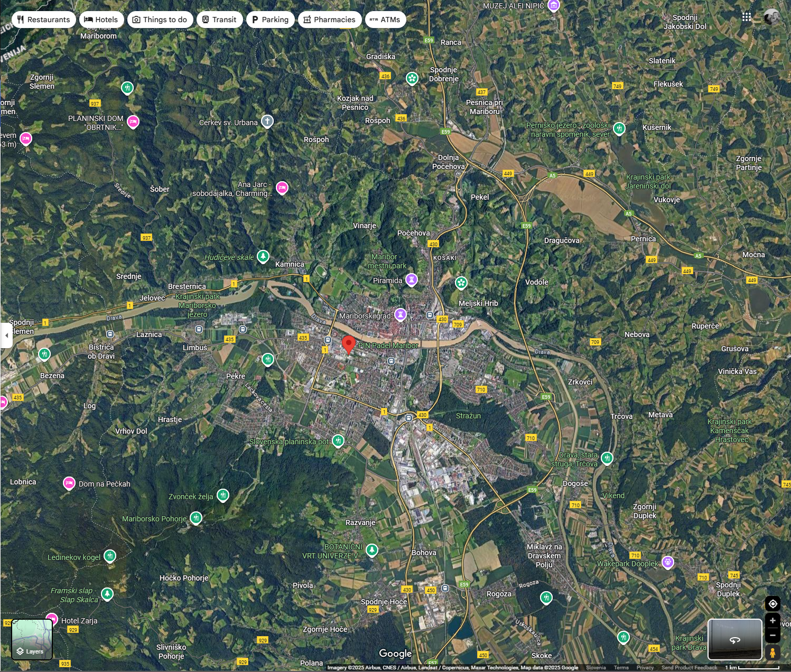791x672 pixels.
Task: Open the Wakepark Dooplek marker
Action: click(x=668, y=562)
